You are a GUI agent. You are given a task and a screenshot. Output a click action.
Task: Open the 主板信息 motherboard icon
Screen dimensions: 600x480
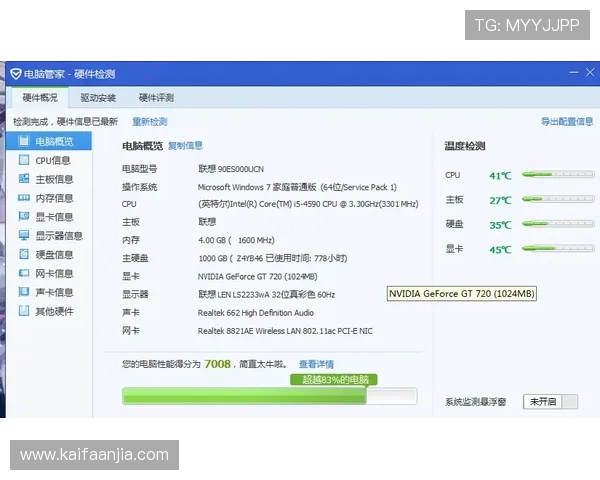(24, 178)
